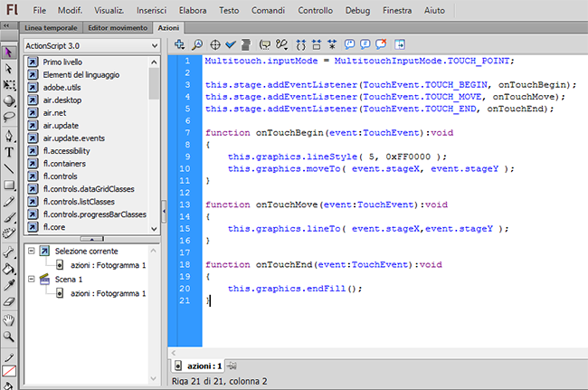Select the Rectangle tool
The width and height of the screenshot is (588, 390).
click(x=9, y=185)
